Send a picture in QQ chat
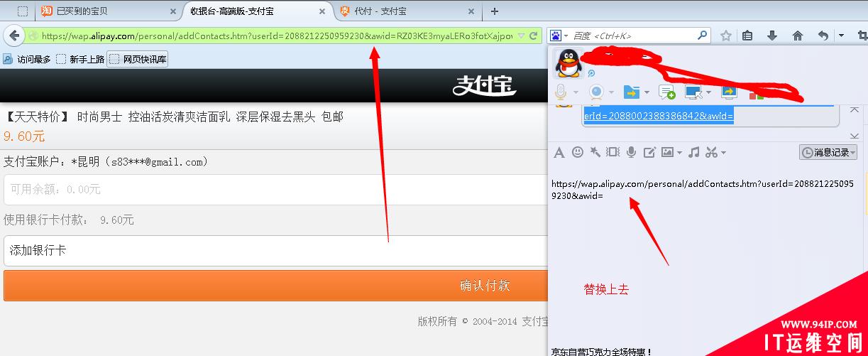Viewport: 868px width, 356px height. (x=667, y=152)
